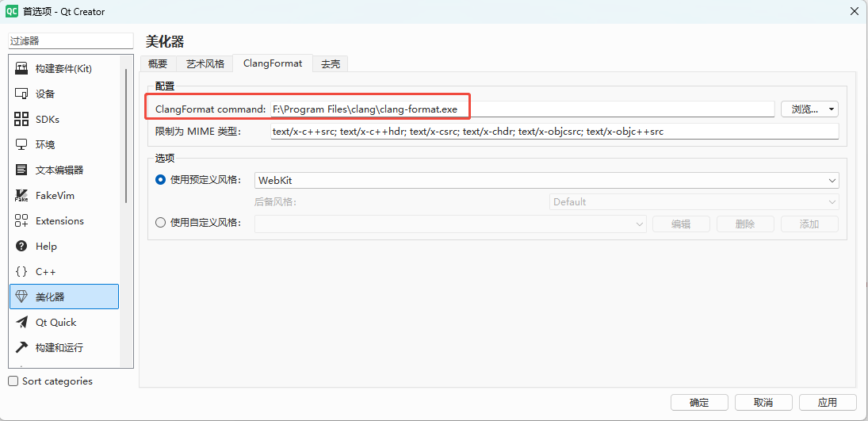Click the 文本编辑器 text editor icon
Image resolution: width=868 pixels, height=421 pixels.
click(x=21, y=170)
